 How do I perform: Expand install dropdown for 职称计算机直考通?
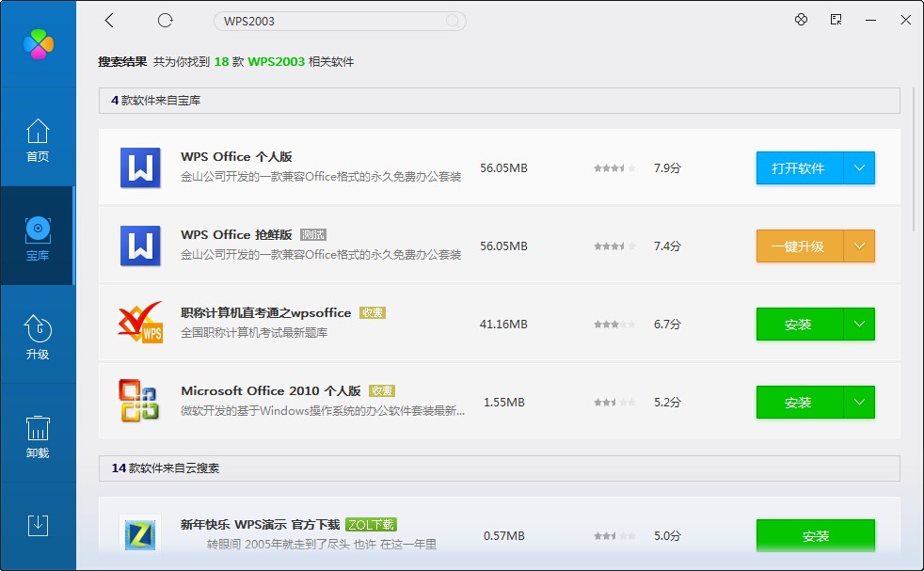tap(859, 325)
